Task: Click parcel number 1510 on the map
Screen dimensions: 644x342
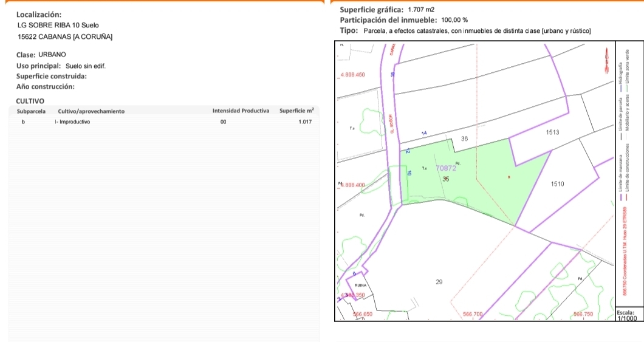Action: click(557, 184)
